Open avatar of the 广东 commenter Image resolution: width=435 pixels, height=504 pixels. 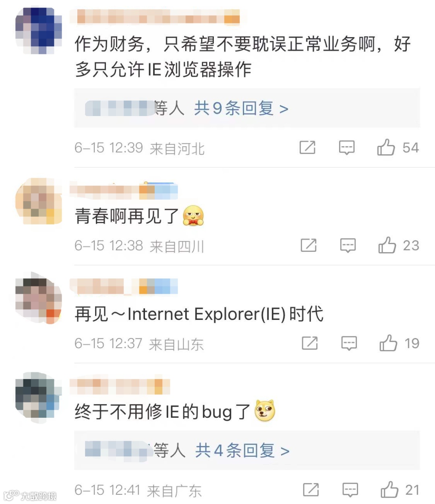click(39, 397)
